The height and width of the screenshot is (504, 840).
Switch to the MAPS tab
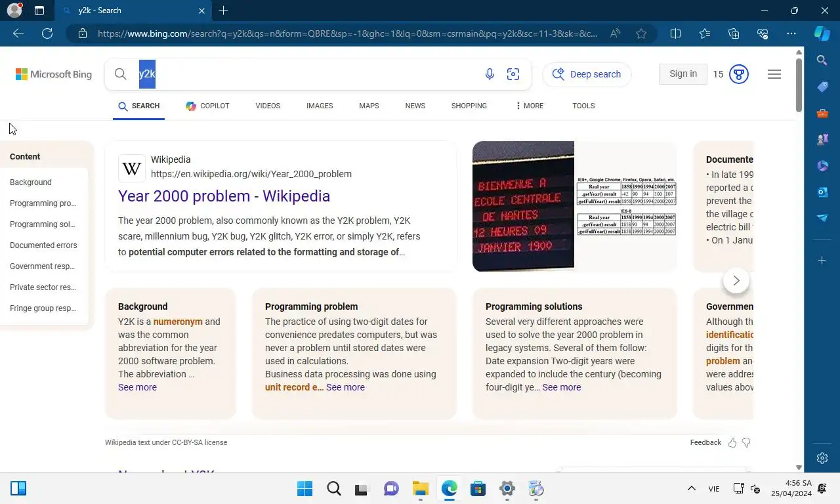[x=369, y=106]
